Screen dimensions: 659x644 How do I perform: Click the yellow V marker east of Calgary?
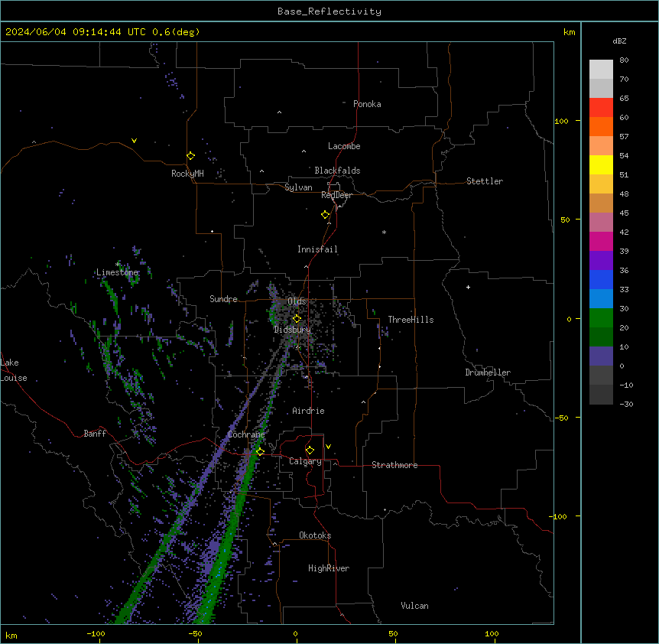[x=328, y=447]
